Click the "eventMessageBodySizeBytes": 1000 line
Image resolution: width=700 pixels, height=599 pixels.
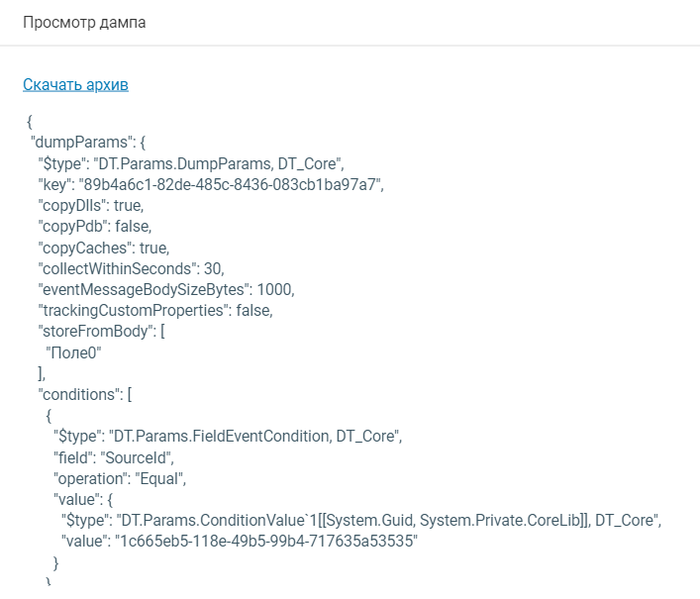coord(165,289)
